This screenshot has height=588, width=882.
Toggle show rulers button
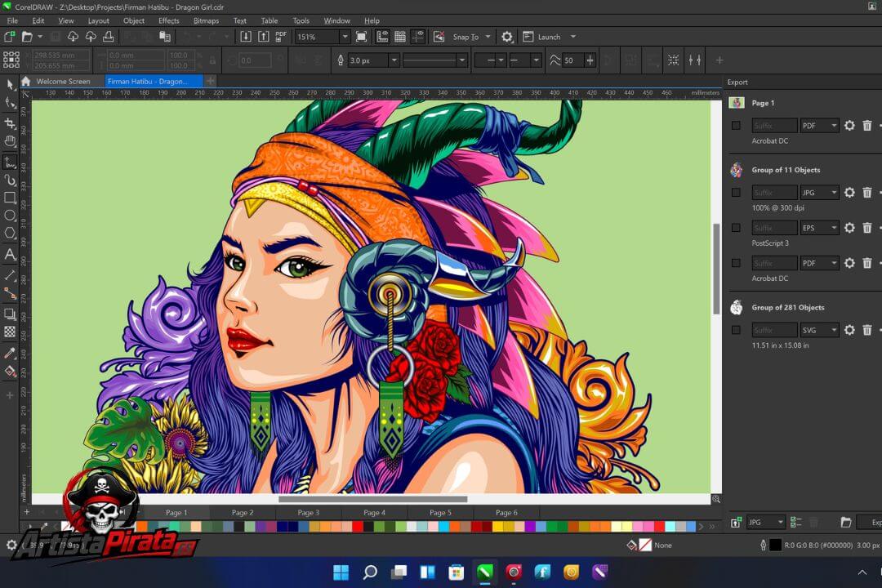coord(382,37)
